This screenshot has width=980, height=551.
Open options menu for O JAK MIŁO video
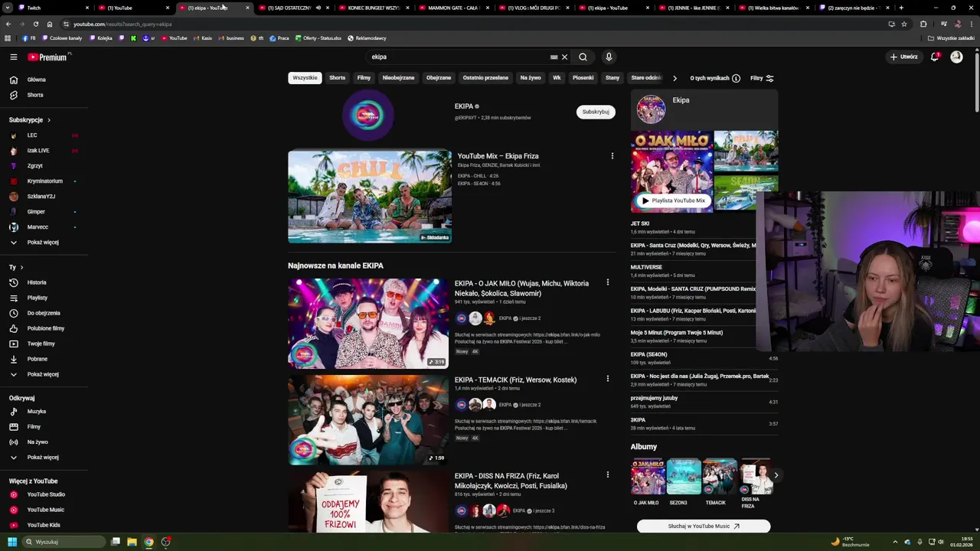pos(608,282)
